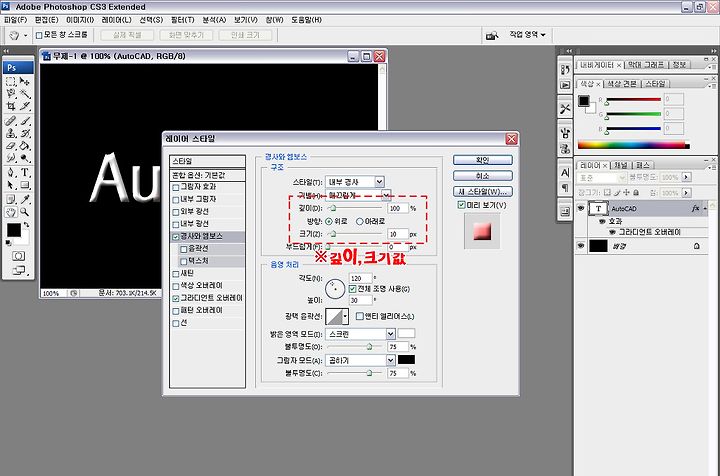Screen dimensions: 720x476
Task: Open layer opacity 불투명도 arrow
Action: click(686, 177)
